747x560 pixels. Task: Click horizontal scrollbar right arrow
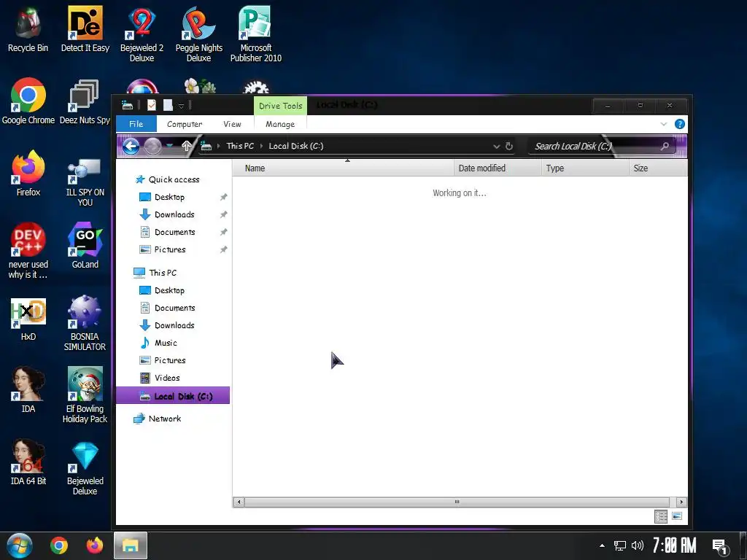click(x=681, y=502)
